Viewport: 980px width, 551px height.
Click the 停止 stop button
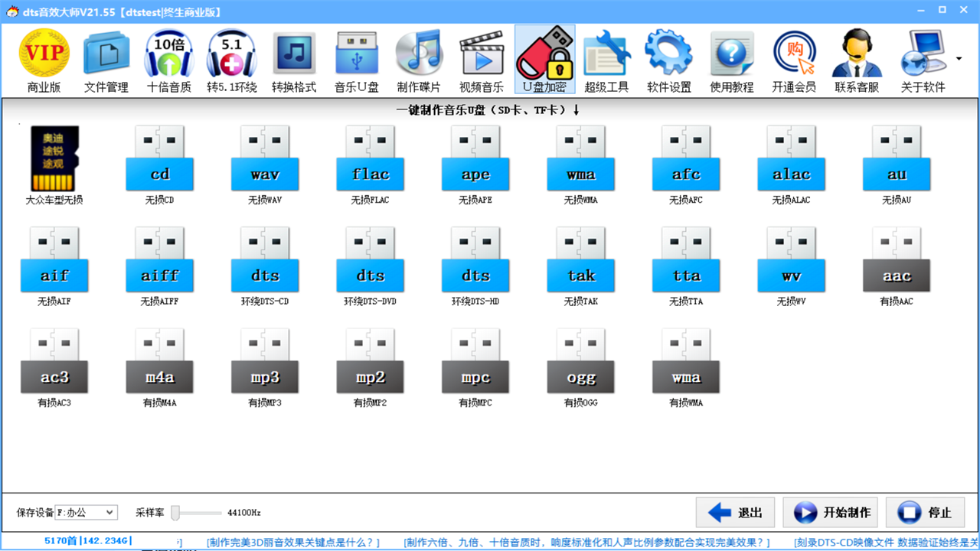click(925, 513)
